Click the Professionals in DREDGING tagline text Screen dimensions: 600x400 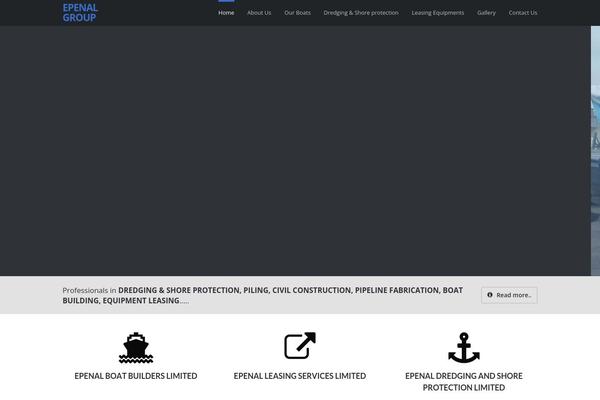click(x=262, y=295)
